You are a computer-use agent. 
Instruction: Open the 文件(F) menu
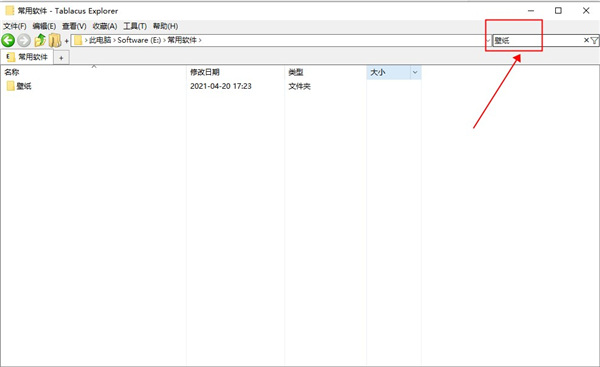(x=15, y=26)
